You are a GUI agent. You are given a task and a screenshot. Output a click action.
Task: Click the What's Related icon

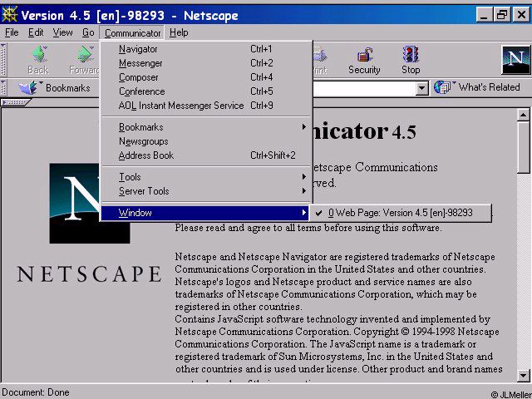pyautogui.click(x=443, y=87)
